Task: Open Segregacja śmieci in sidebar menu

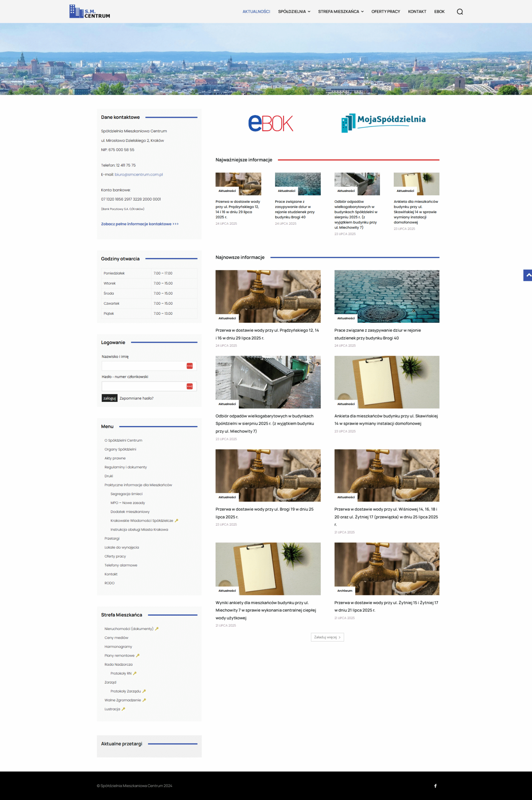Action: pyautogui.click(x=126, y=494)
